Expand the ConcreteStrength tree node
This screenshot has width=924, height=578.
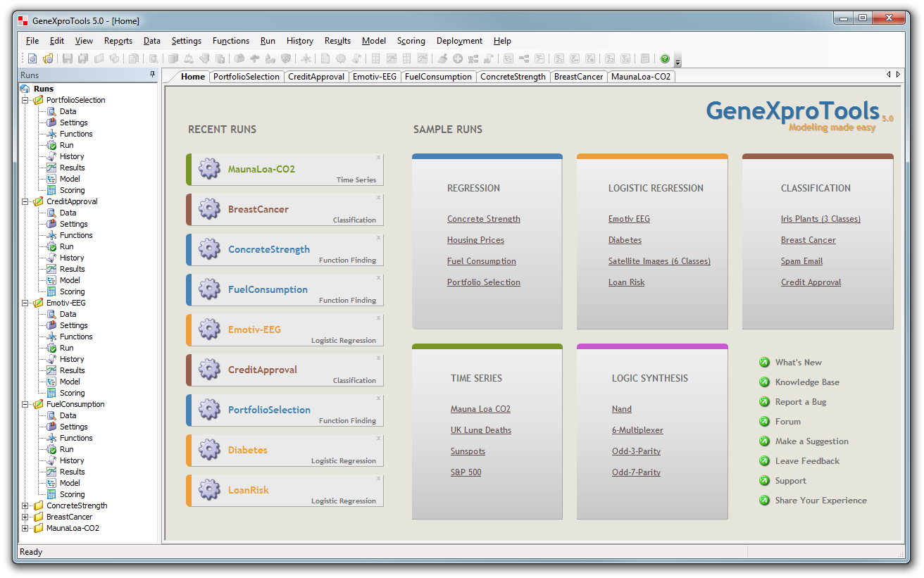tap(25, 505)
